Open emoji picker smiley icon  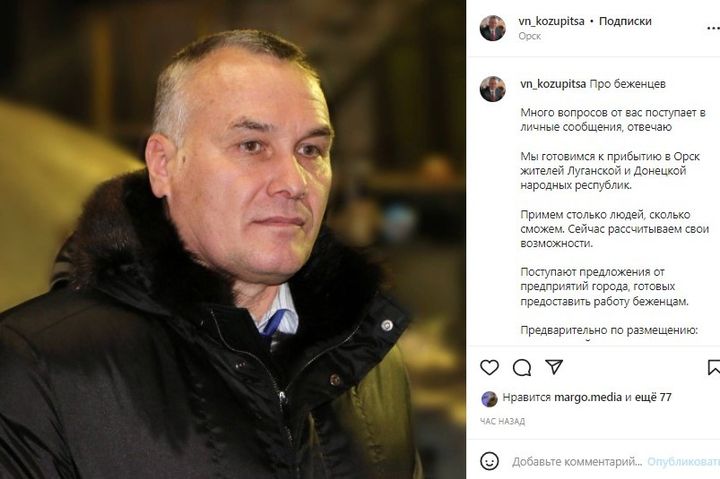[x=489, y=461]
